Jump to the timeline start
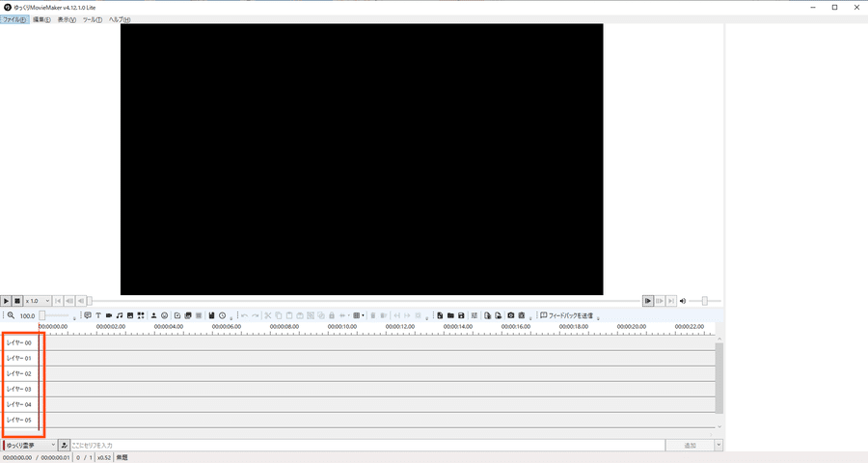 pos(58,301)
